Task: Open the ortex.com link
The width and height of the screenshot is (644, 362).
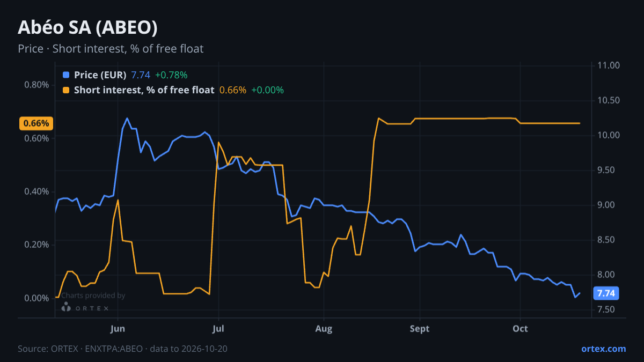Action: click(x=604, y=349)
